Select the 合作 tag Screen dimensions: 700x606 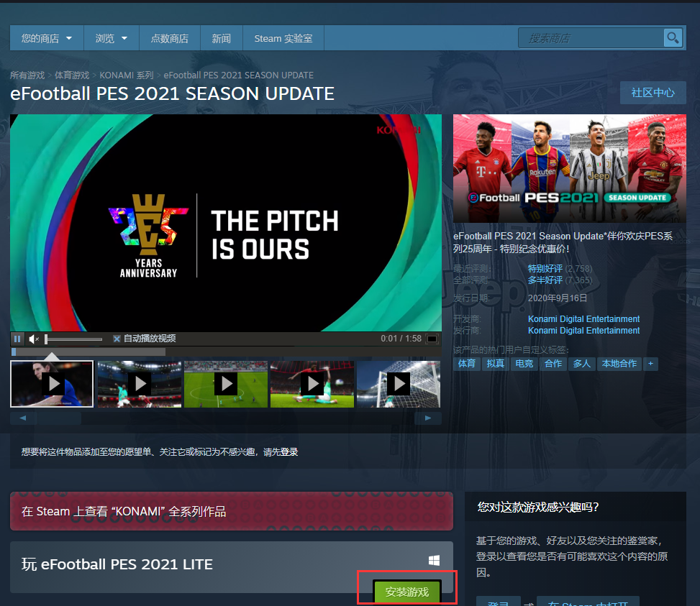(553, 364)
